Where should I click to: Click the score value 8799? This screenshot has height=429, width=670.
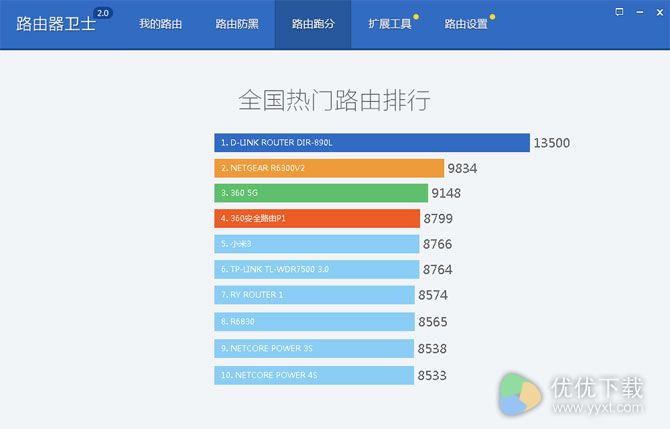(x=438, y=219)
